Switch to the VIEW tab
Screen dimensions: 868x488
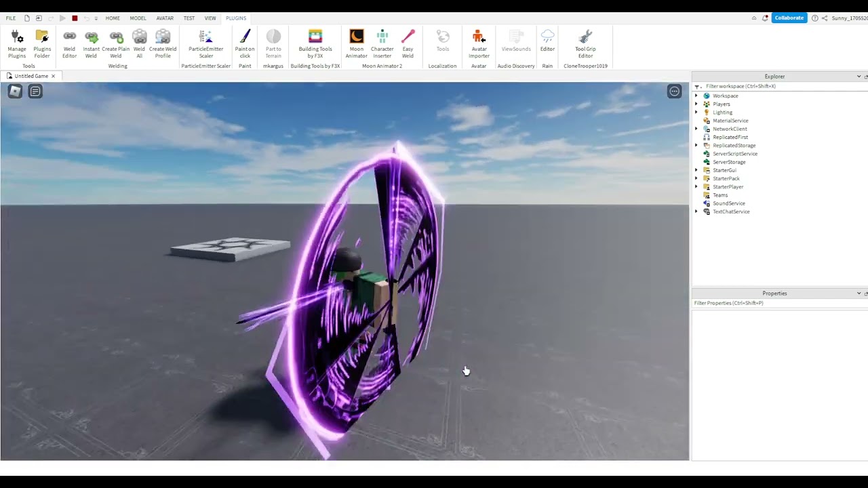[x=210, y=18]
